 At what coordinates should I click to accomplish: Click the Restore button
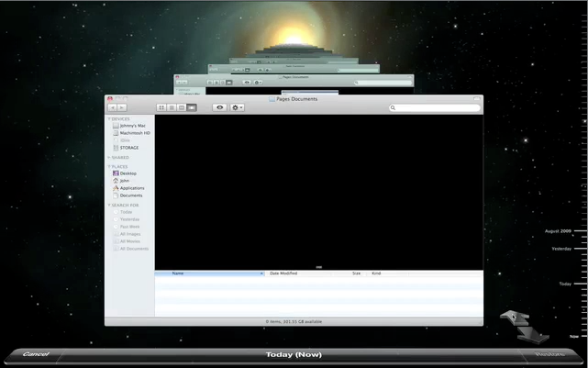coord(549,354)
